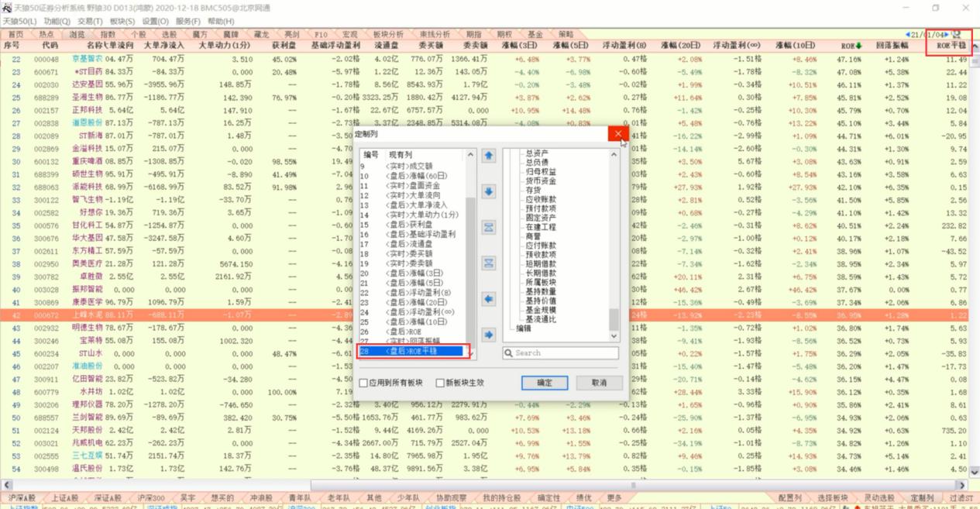Click the 定制列 button at the bottom
The height and width of the screenshot is (509, 980).
[x=921, y=497]
